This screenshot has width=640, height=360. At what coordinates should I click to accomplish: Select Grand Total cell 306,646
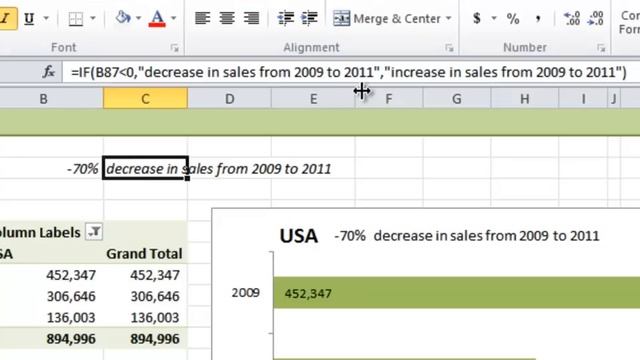coord(145,296)
